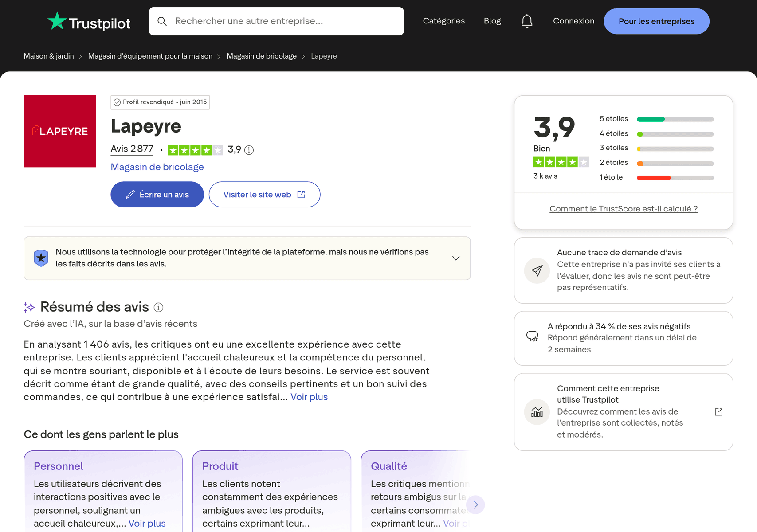Click Pour les entreprises button

pos(656,21)
